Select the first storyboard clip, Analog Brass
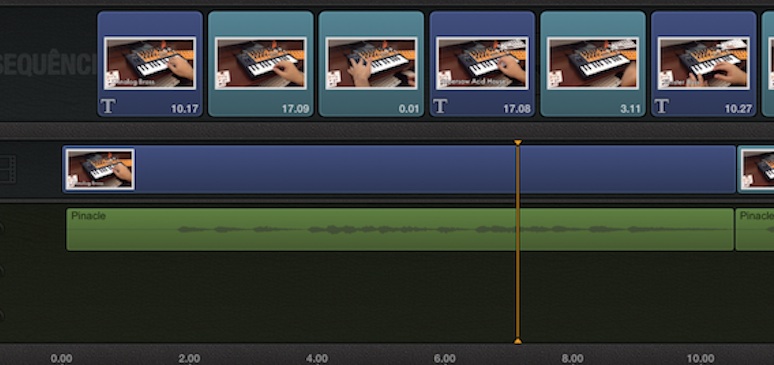This screenshot has width=774, height=365. coord(150,64)
